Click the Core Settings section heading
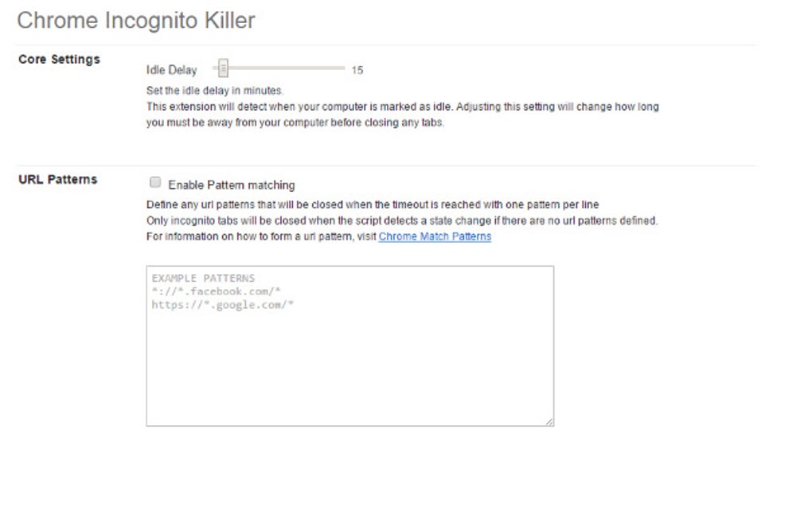This screenshot has width=812, height=508. pos(60,58)
